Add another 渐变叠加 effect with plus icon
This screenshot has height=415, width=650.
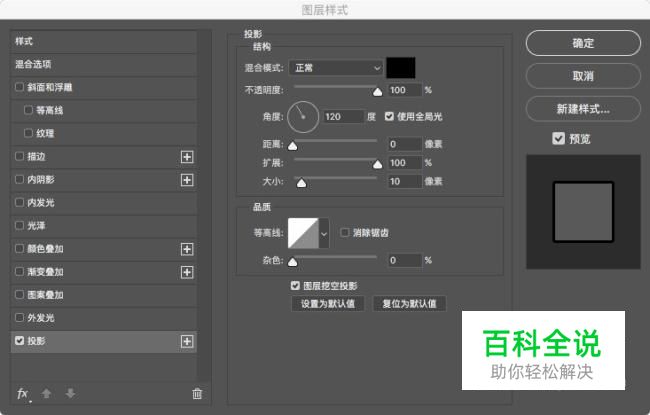point(187,272)
